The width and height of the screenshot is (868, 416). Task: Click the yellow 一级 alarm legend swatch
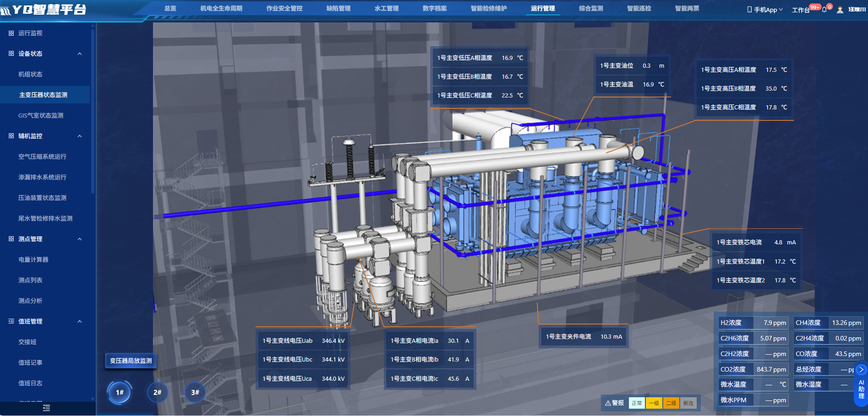click(654, 403)
